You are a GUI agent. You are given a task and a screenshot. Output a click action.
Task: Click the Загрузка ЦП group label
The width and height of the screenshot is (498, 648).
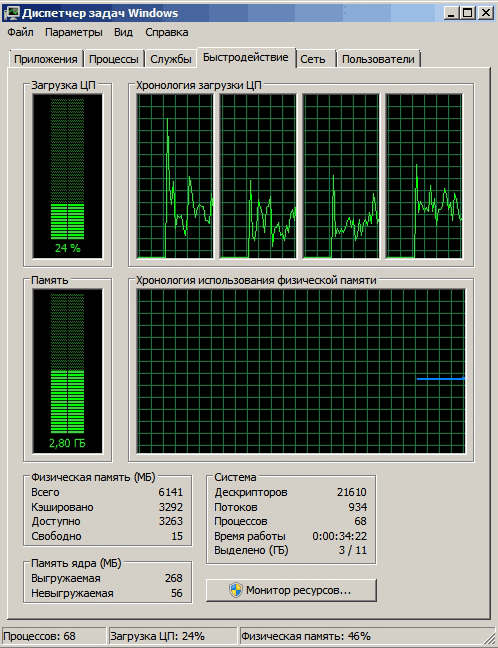pos(63,86)
